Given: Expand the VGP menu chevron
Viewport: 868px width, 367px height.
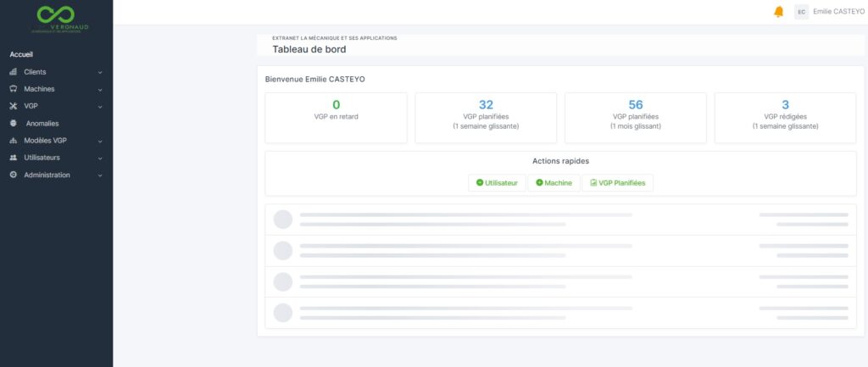Looking at the screenshot, I should 100,107.
